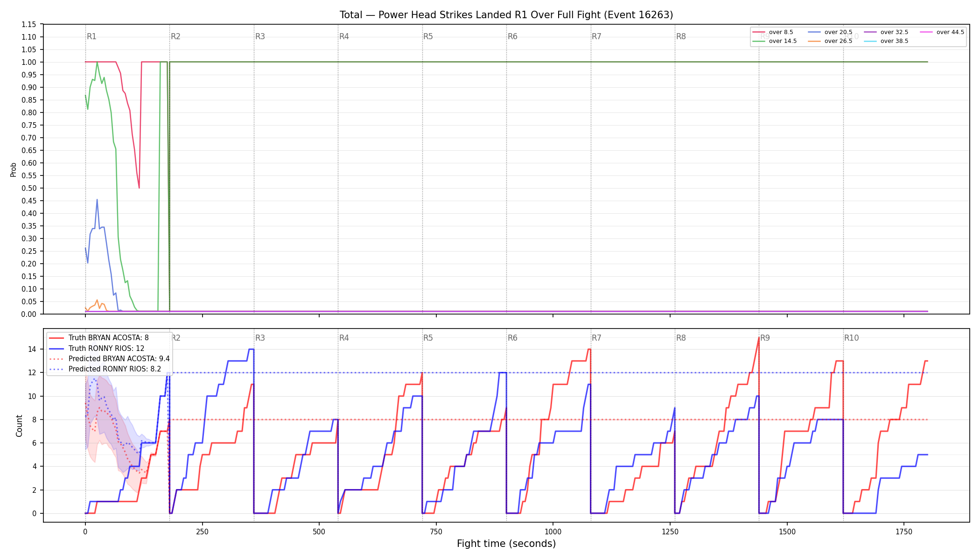
Task: Click the R6 round label in the top chart
Action: coord(512,36)
